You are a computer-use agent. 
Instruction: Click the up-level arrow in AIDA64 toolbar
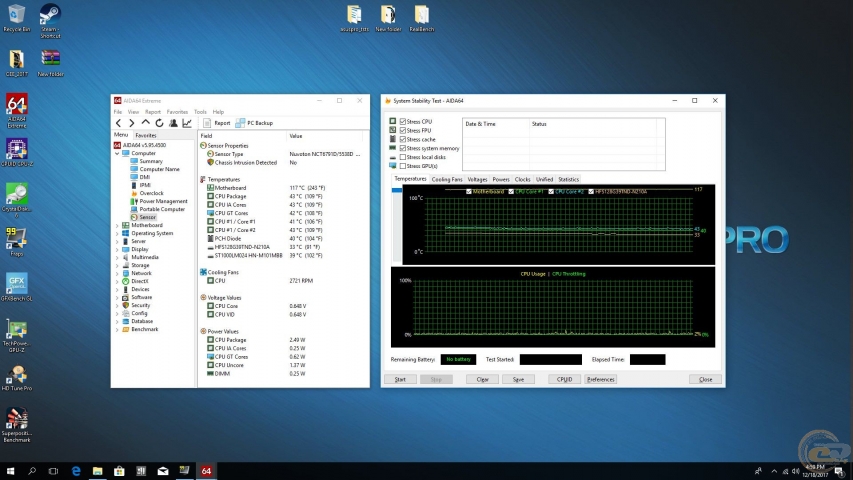coord(145,123)
